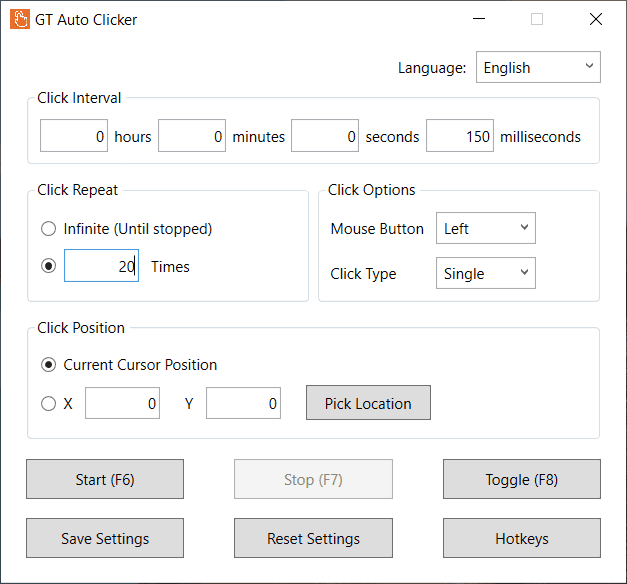Click the Toggle (F8) button
Image resolution: width=627 pixels, height=584 pixels.
tap(521, 479)
